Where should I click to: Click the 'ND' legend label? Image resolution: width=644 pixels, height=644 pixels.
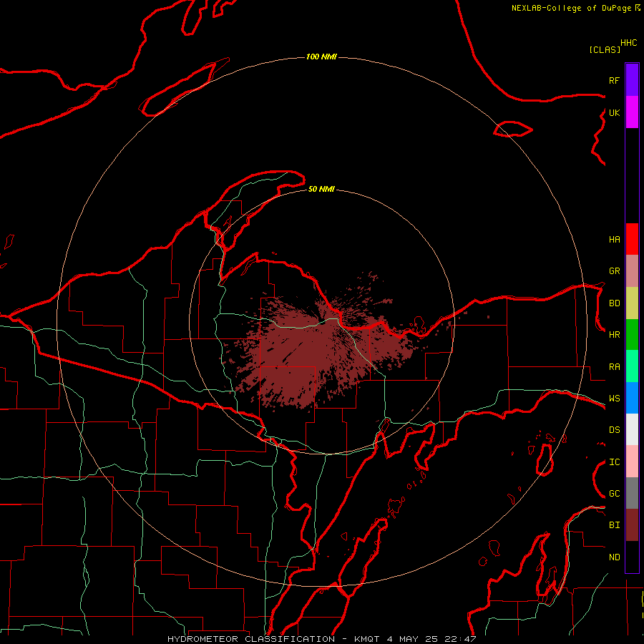click(x=614, y=557)
